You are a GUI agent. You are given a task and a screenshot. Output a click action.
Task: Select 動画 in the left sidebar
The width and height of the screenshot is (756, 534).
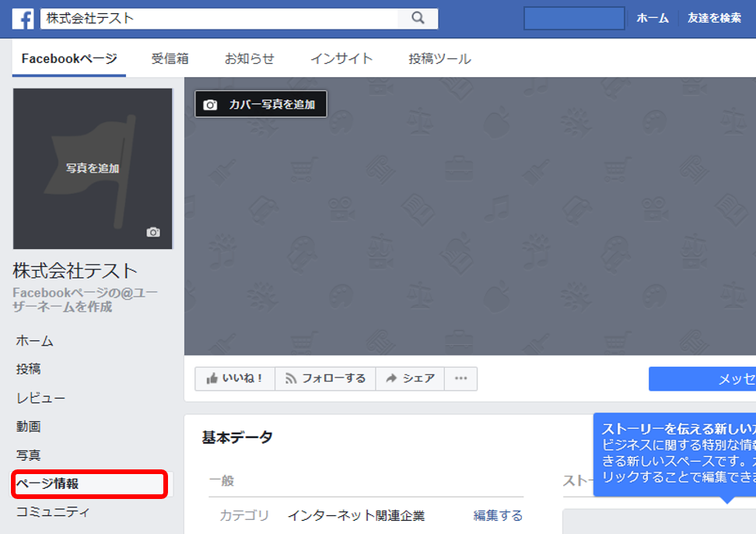pos(29,427)
